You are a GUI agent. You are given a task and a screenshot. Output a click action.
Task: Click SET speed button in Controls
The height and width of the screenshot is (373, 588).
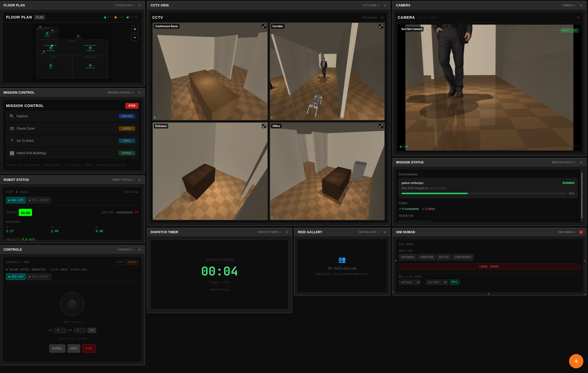point(92,330)
